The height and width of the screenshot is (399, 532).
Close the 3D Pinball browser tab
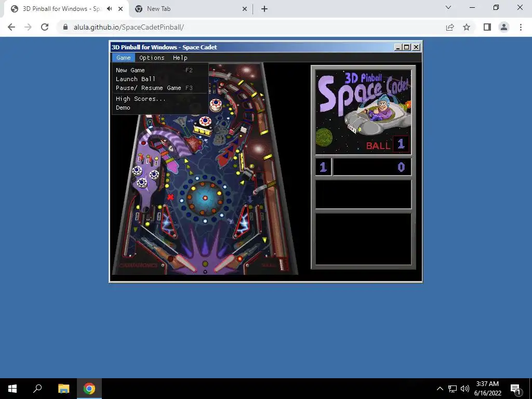[121, 9]
